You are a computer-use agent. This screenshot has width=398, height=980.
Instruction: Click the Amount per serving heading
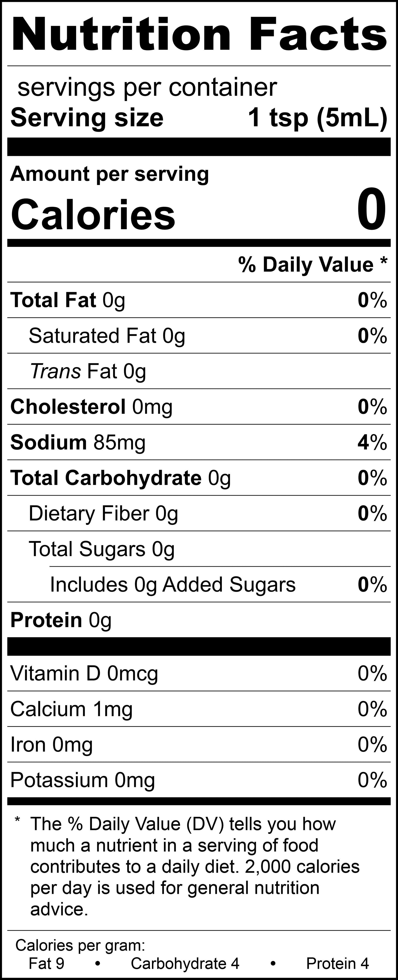(x=109, y=174)
